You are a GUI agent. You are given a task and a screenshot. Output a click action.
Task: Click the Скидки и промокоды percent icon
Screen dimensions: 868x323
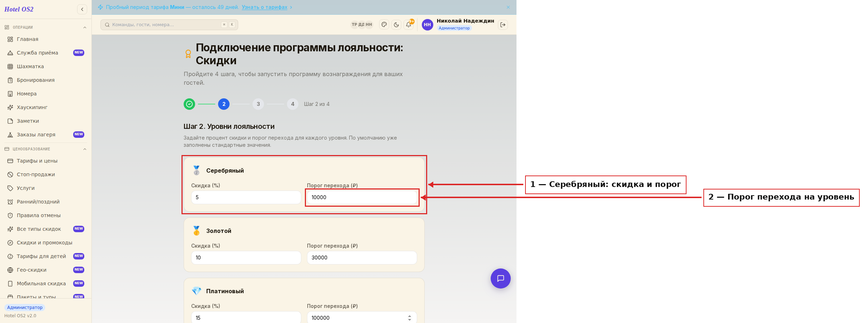10,243
